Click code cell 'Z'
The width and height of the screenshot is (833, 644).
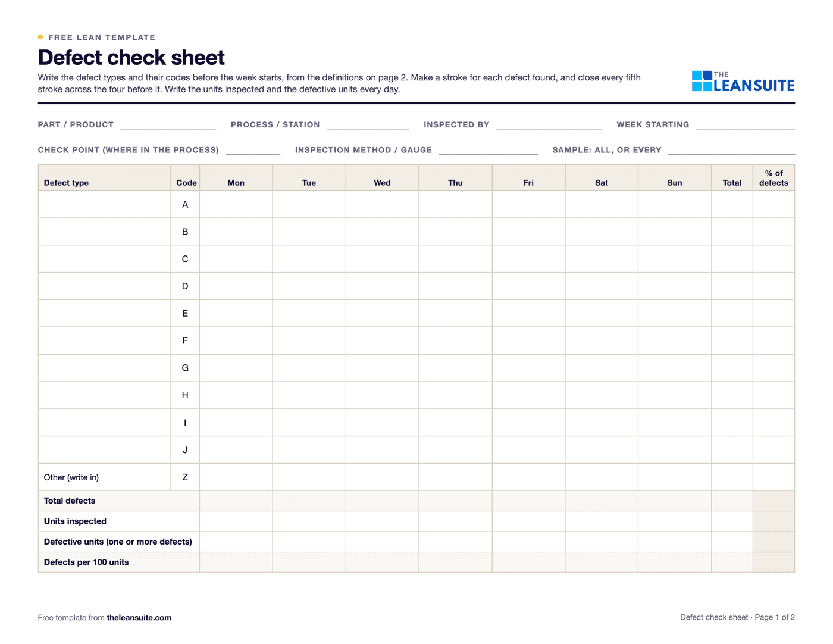(185, 477)
